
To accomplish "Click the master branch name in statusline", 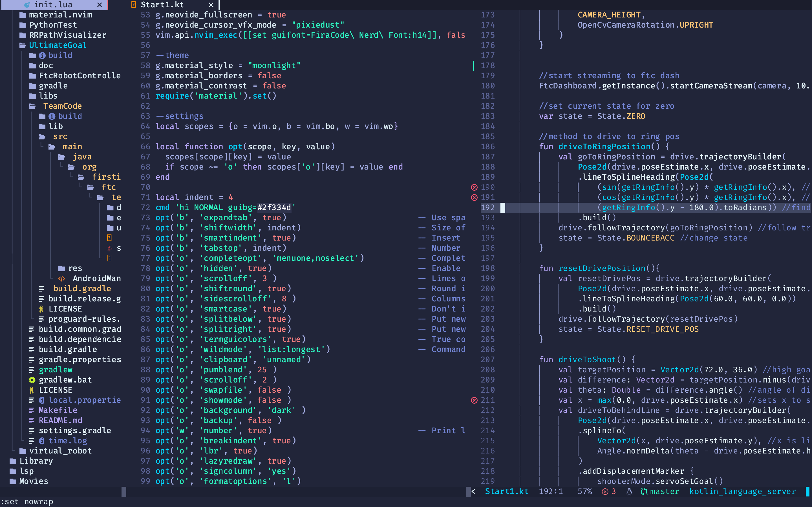I will pyautogui.click(x=665, y=491).
